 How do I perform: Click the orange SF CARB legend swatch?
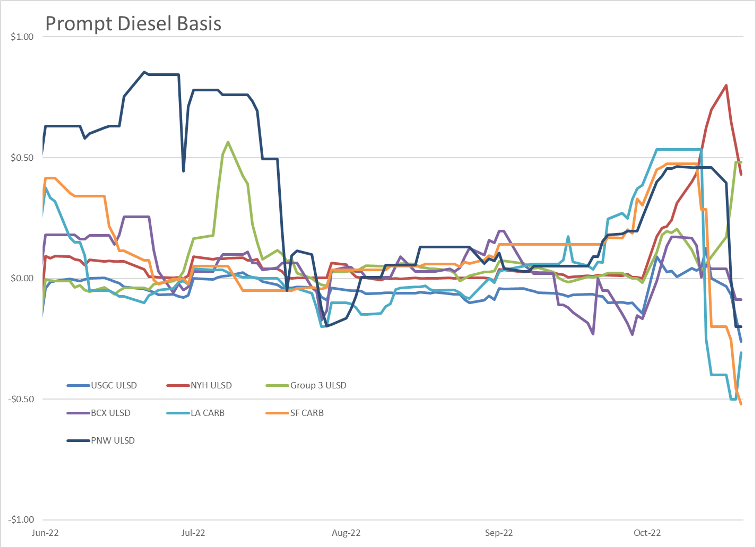click(277, 413)
